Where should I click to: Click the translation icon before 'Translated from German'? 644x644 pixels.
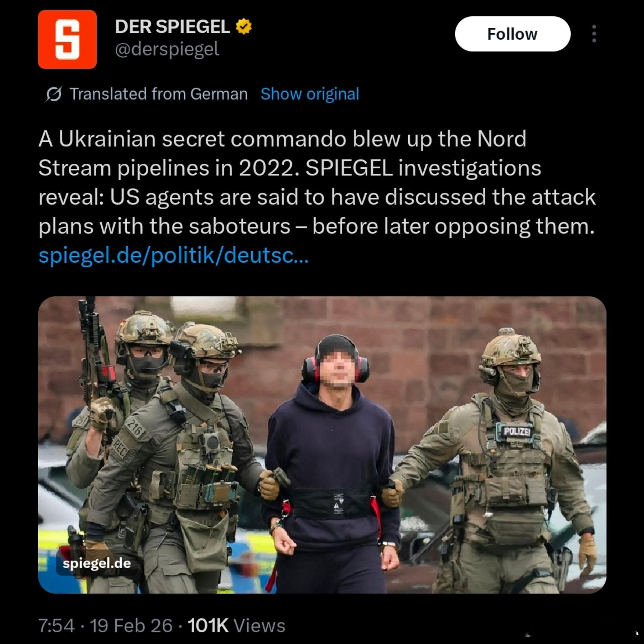pos(53,94)
